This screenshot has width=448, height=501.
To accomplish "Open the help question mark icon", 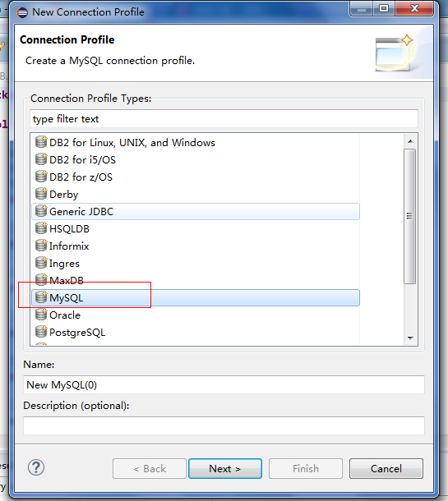I will point(36,467).
